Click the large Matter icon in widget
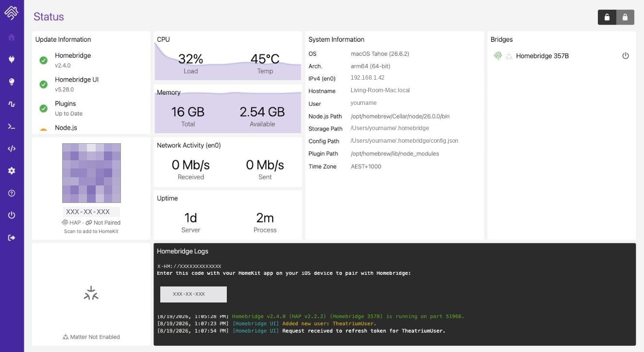The height and width of the screenshot is (352, 644). coord(91,293)
